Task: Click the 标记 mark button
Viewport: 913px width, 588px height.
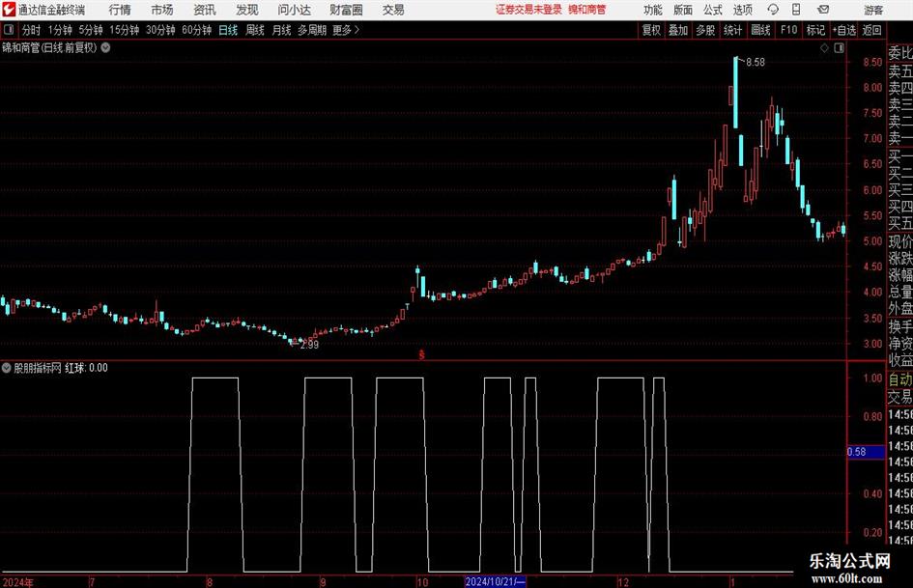Action: [x=815, y=30]
